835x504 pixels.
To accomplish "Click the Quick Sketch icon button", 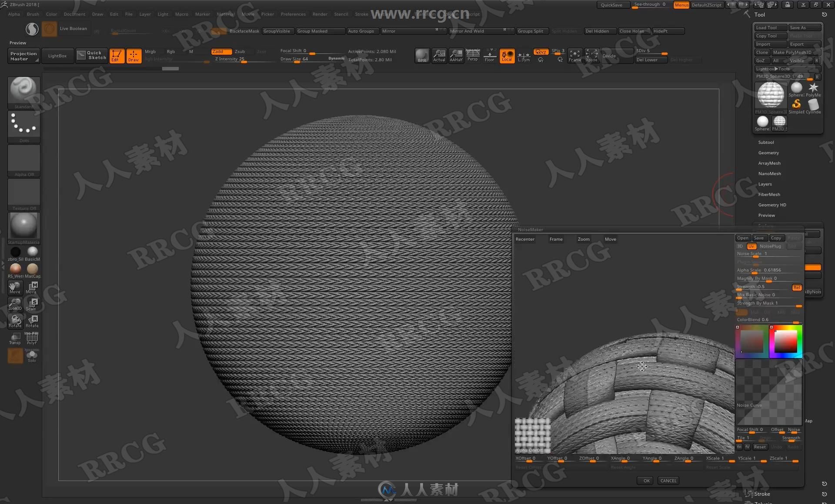I will tap(92, 56).
